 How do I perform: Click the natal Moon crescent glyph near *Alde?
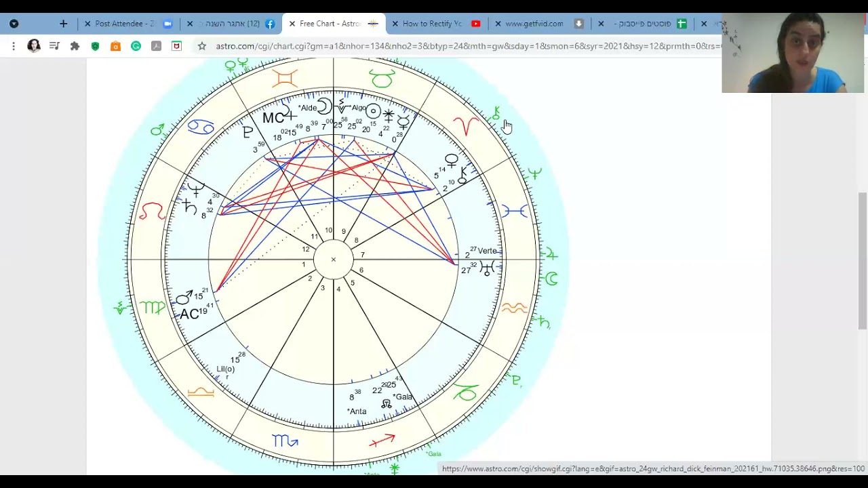coord(324,106)
